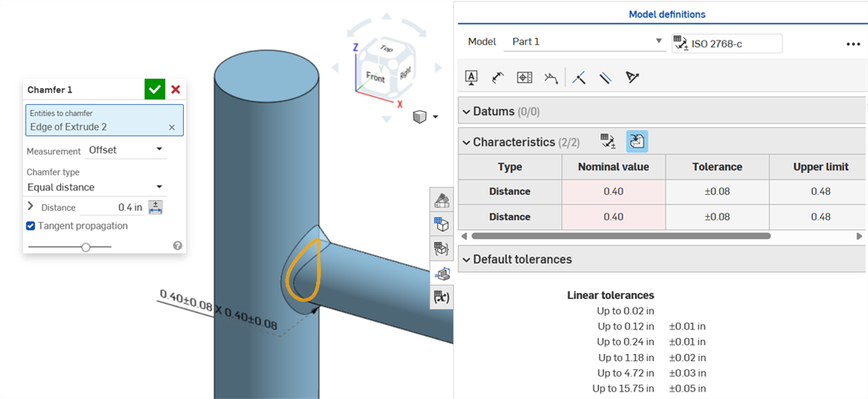868x399 pixels.
Task: Select the Top face of view cube
Action: 385,48
